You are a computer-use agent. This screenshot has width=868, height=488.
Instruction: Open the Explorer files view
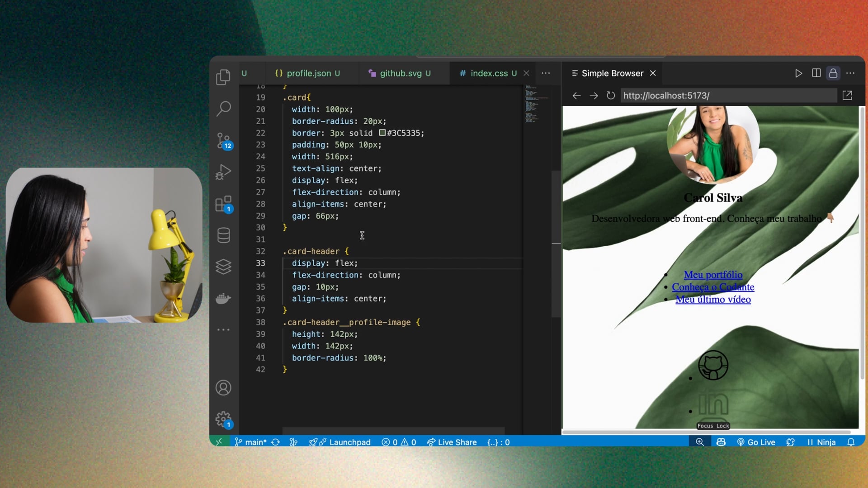(x=223, y=77)
